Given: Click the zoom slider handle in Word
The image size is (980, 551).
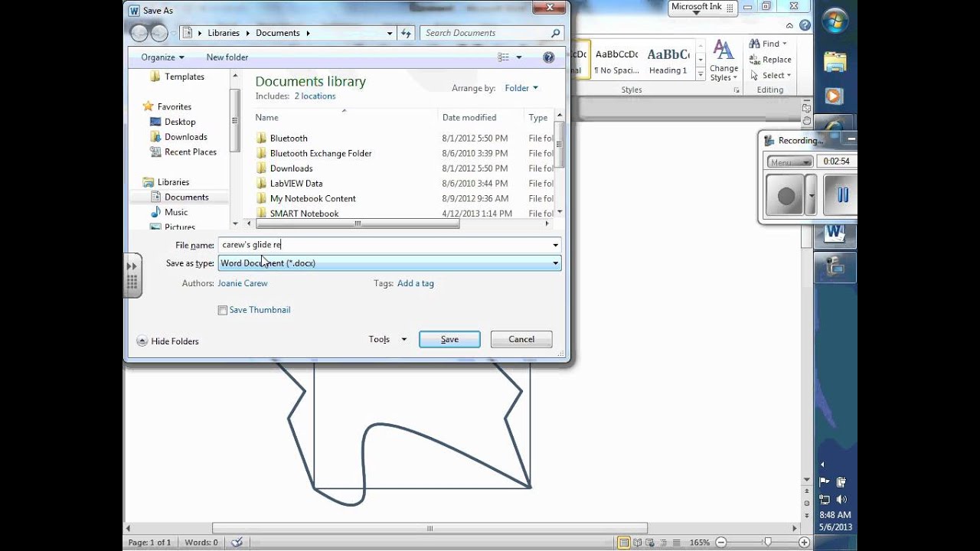Looking at the screenshot, I should pos(768,543).
